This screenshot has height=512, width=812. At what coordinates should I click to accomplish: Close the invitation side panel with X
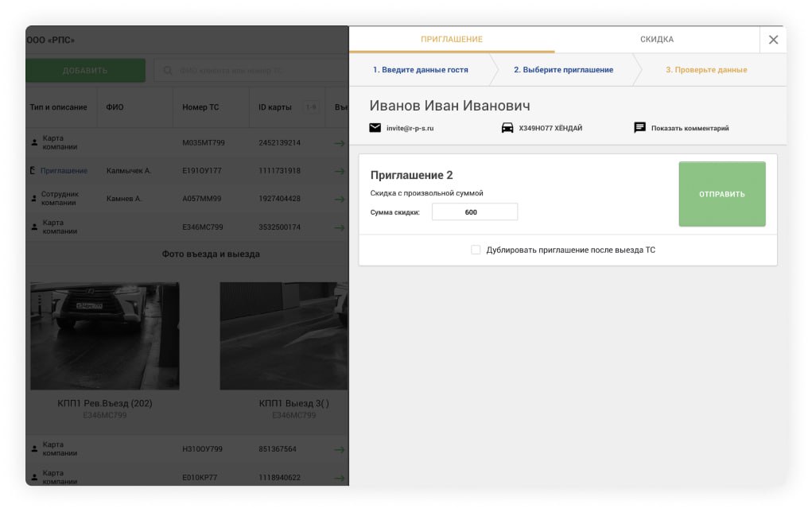[773, 39]
